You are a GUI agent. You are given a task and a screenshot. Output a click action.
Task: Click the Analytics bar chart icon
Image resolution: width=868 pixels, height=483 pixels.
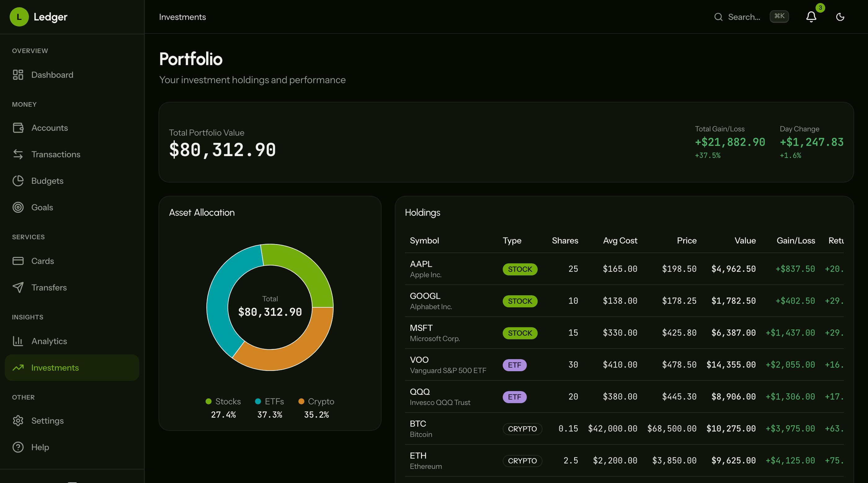point(18,341)
